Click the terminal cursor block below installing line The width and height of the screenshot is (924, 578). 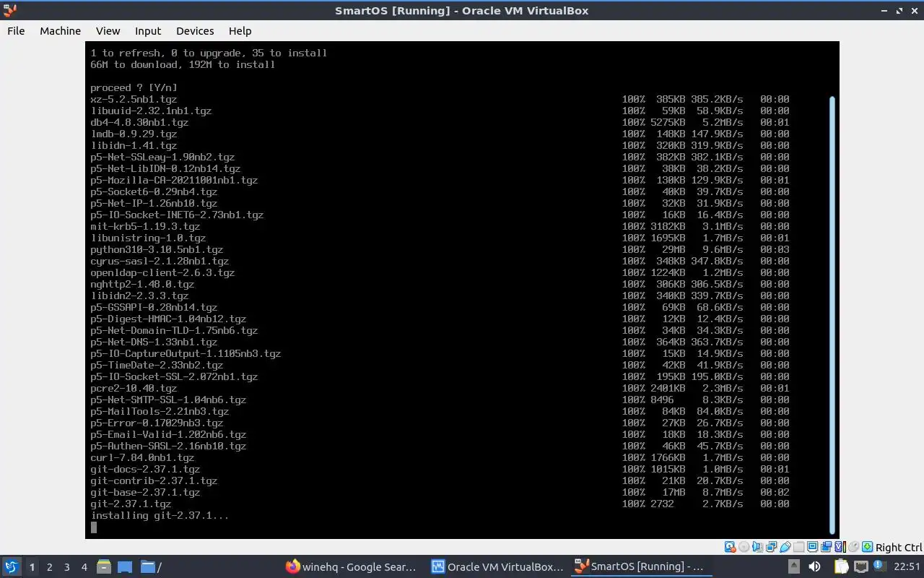[94, 527]
